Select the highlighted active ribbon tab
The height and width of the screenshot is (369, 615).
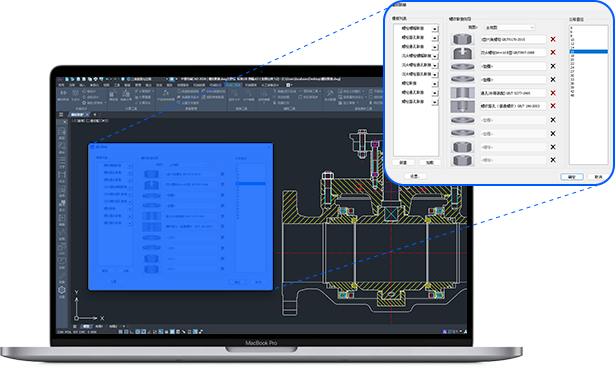pos(233,85)
